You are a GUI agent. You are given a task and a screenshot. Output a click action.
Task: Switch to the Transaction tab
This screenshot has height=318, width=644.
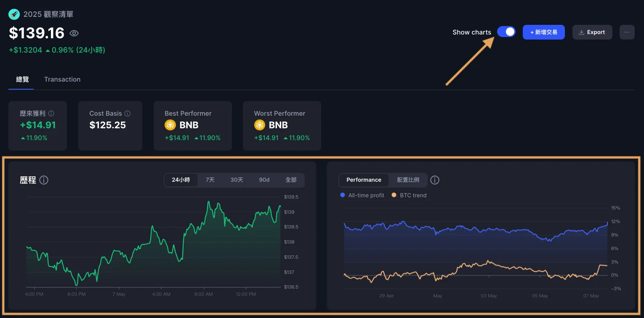62,79
